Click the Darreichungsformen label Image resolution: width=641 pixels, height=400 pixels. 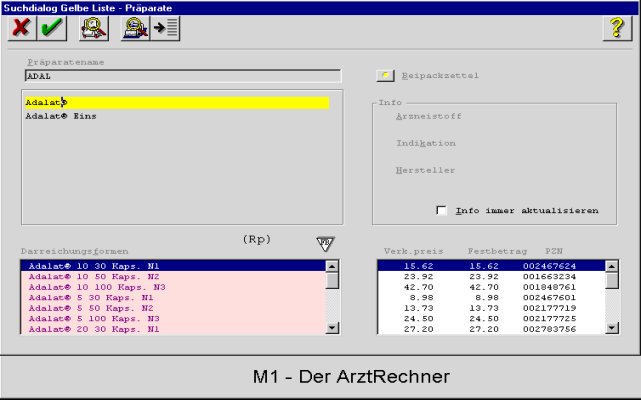(75, 252)
